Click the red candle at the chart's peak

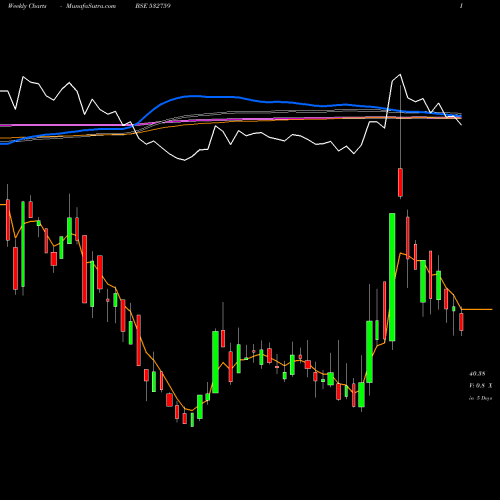400,182
